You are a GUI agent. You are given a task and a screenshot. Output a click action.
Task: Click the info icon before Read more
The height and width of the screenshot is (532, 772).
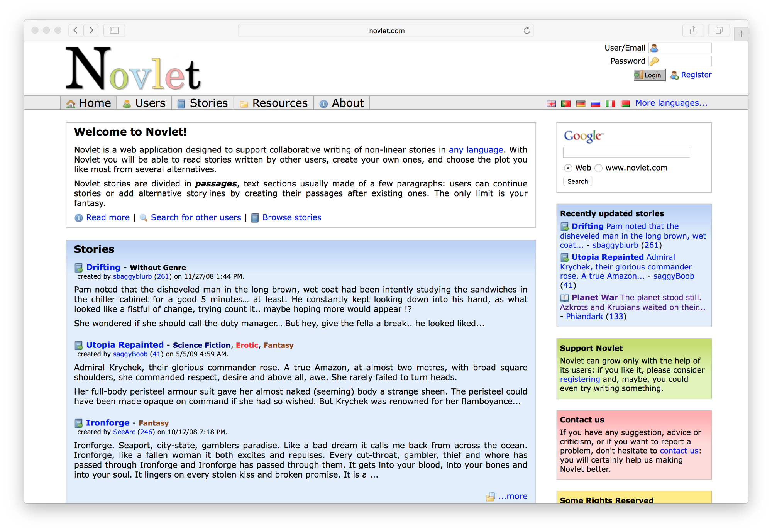coord(78,218)
